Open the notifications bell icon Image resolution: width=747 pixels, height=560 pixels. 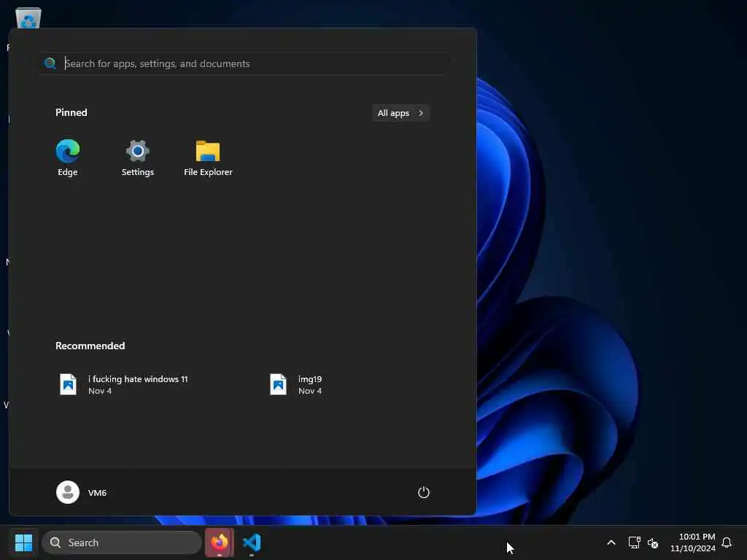point(727,542)
